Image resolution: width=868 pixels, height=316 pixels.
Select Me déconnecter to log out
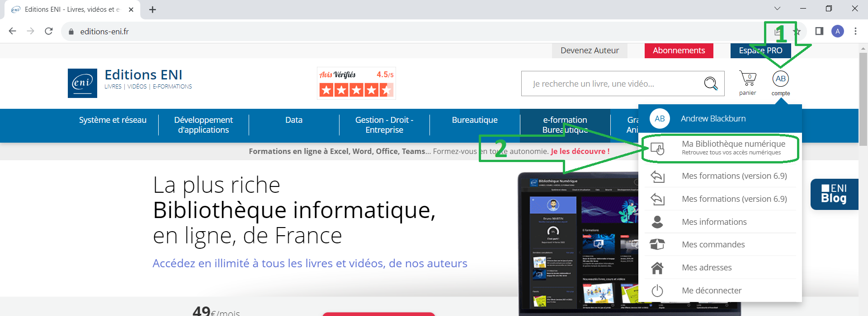click(720, 291)
